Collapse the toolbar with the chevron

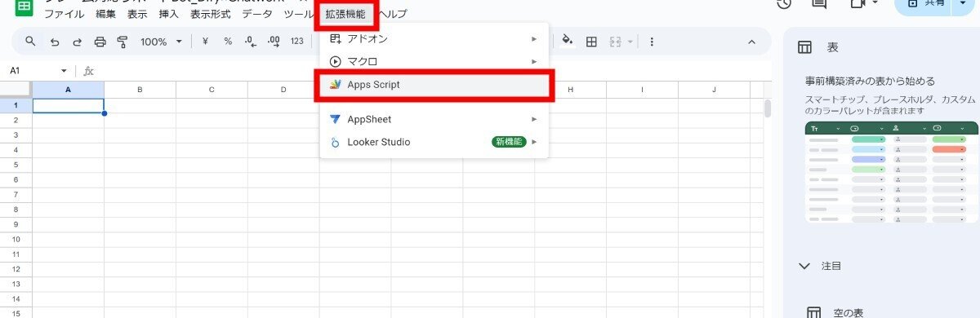point(752,42)
